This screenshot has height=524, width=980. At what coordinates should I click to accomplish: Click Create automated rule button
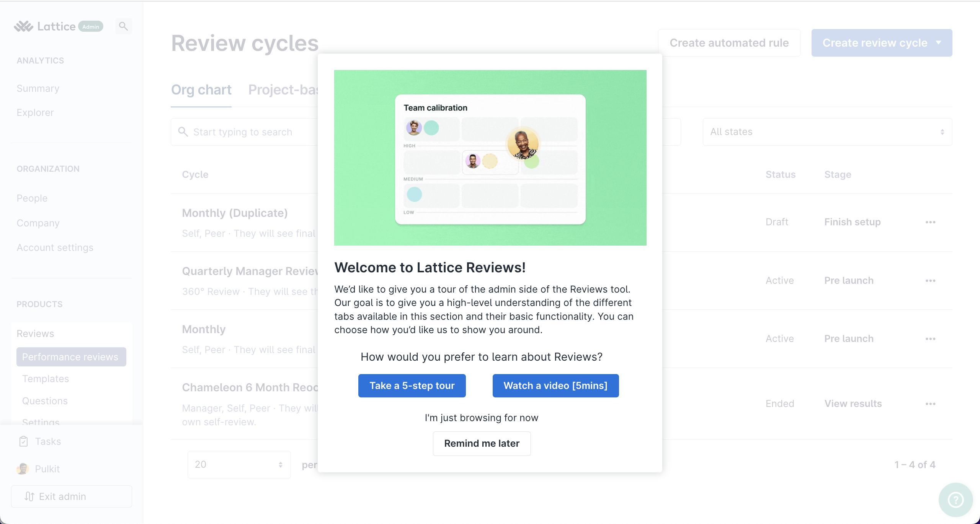coord(729,43)
